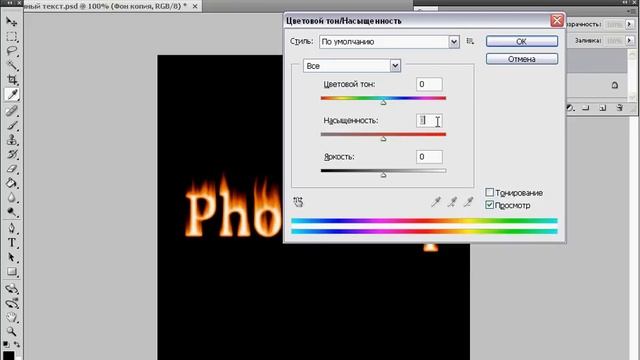Screen dimensions: 640x360
Task: Select the Lasso tool
Action: 11,51
